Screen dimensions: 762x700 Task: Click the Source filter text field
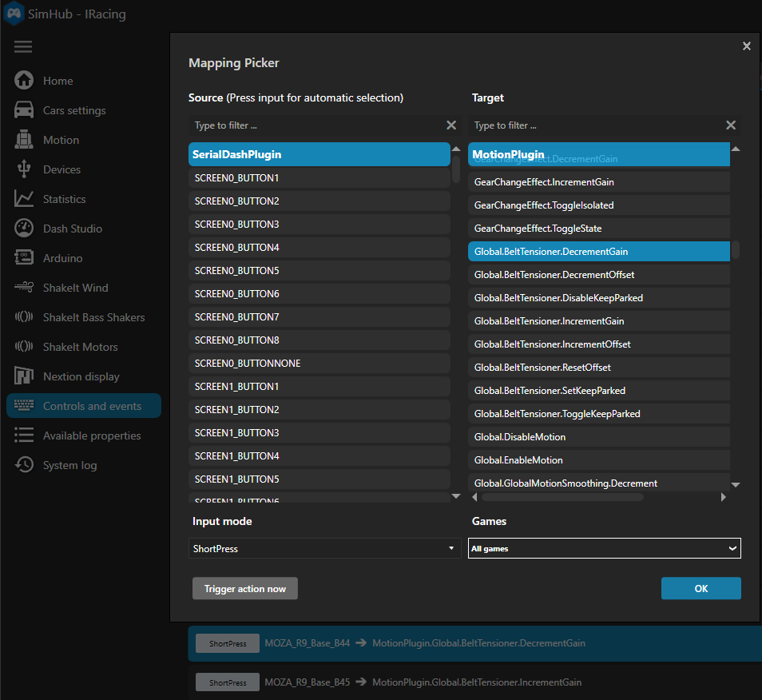point(316,125)
